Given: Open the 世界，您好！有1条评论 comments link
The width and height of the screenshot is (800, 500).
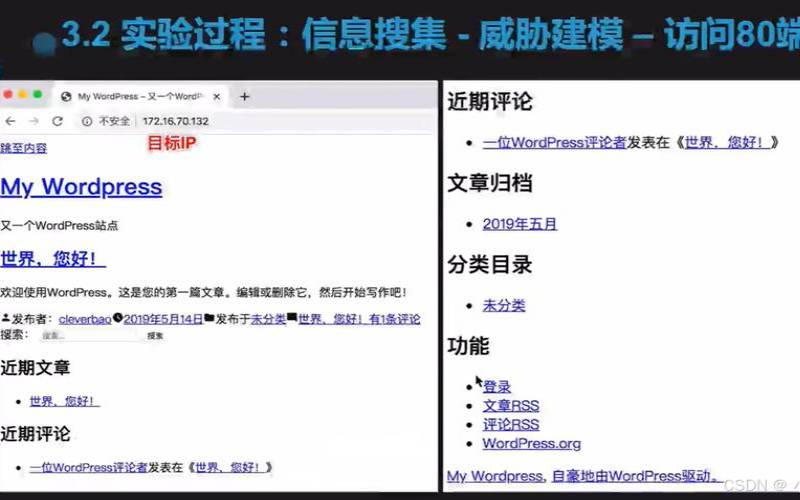Looking at the screenshot, I should pos(359,319).
